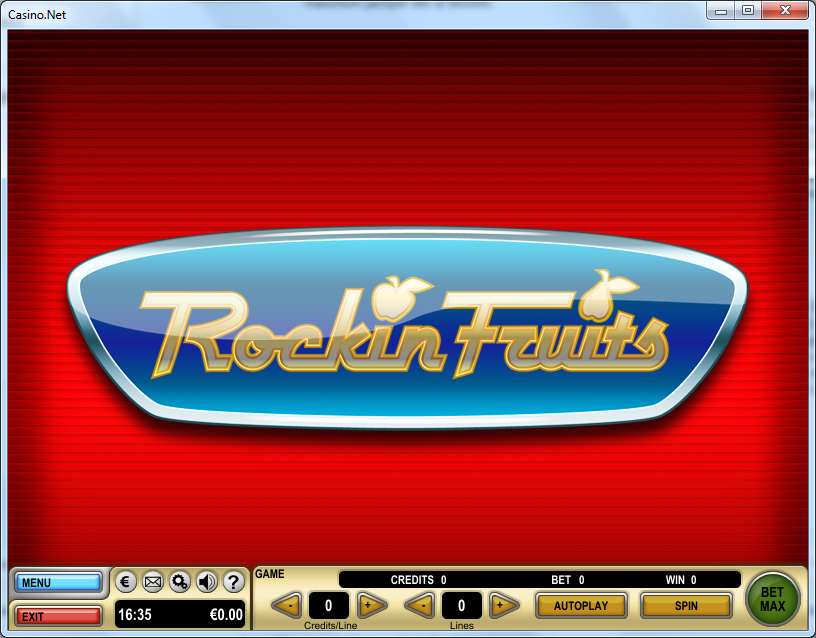Open the envelope messages icon
This screenshot has width=816, height=638.
click(152, 581)
